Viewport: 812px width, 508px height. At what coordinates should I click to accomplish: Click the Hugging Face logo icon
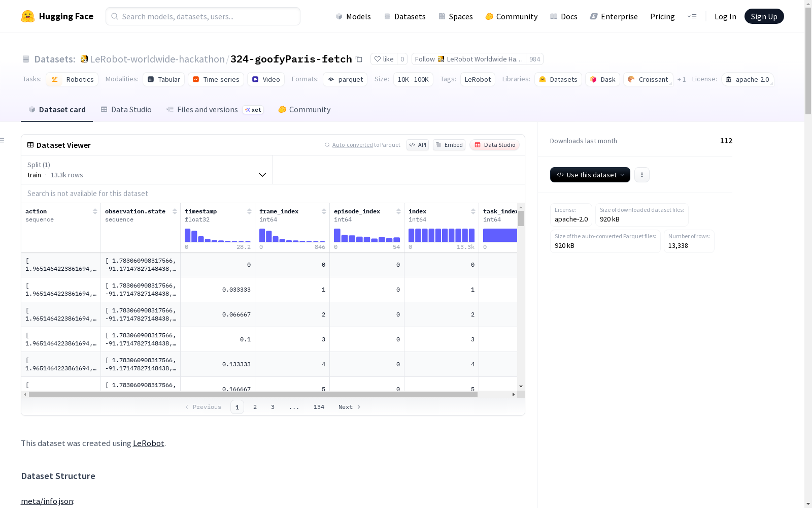tap(28, 16)
